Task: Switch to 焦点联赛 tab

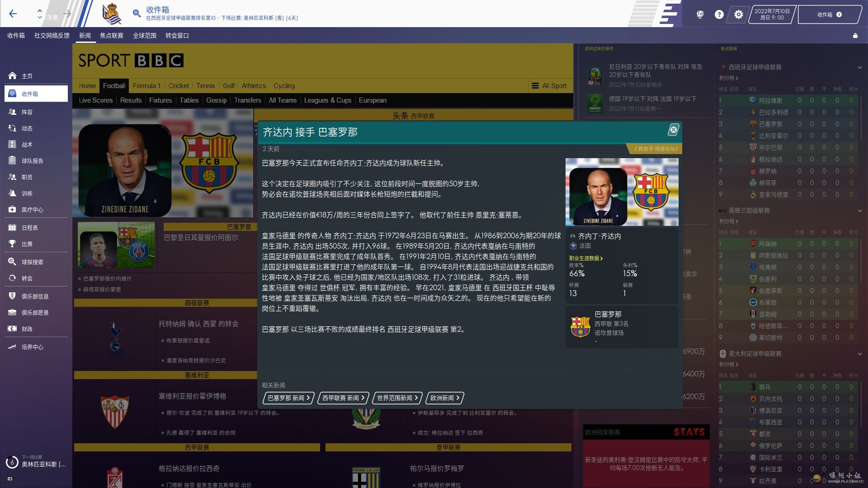Action: coord(112,35)
